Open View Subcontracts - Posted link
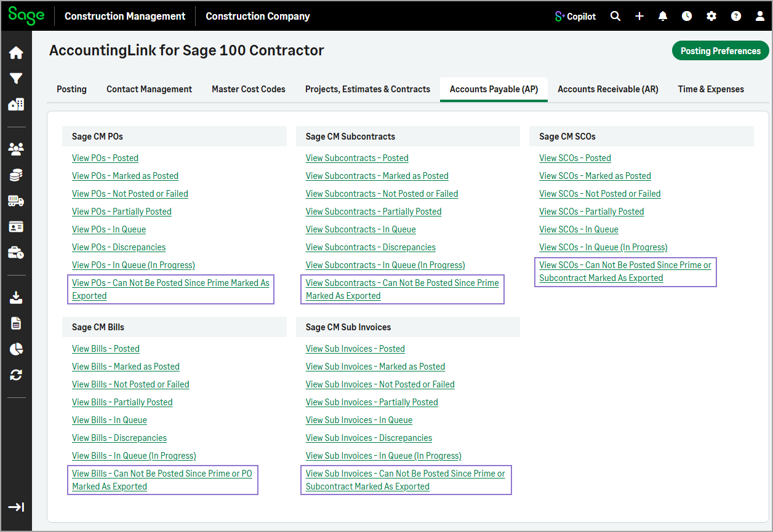 (357, 158)
